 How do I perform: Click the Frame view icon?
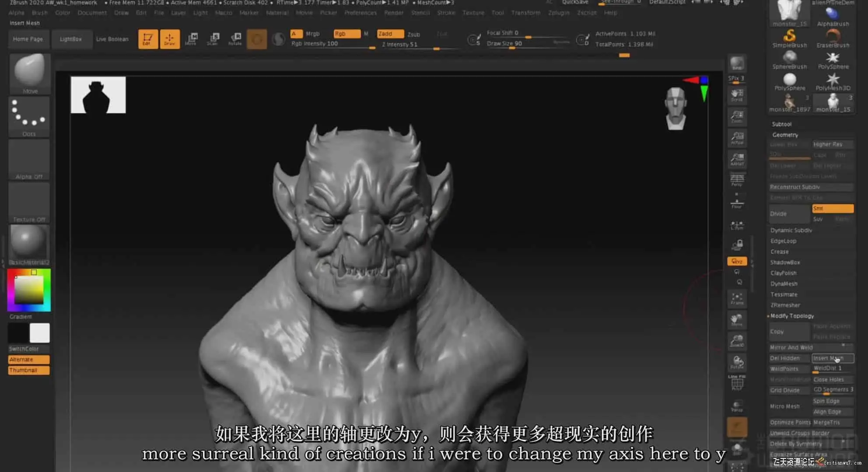click(737, 298)
